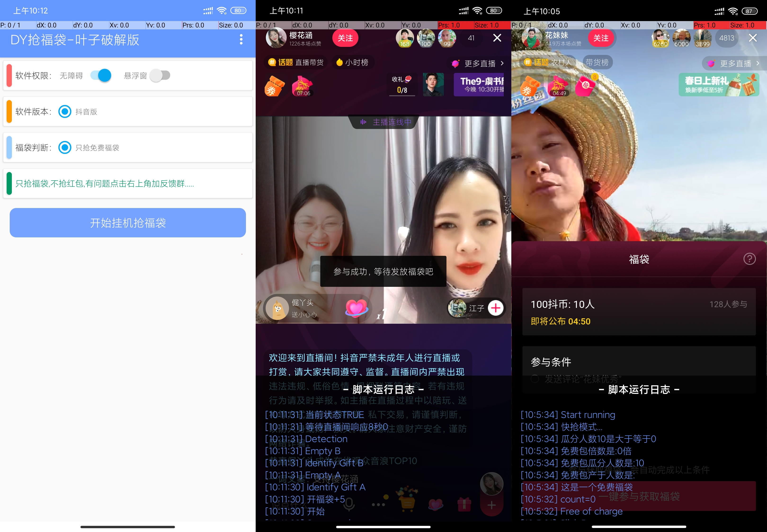The image size is (767, 532).
Task: Tap the heart like icon in bottom bar
Action: point(436,504)
